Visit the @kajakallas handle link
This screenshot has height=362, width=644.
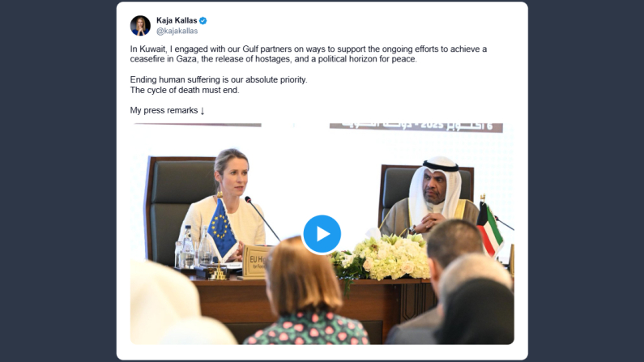pos(177,31)
